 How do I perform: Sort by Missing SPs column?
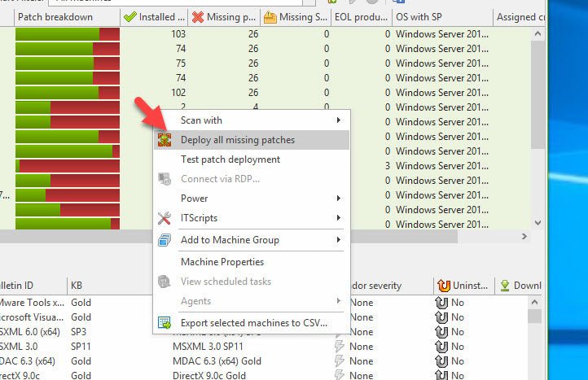[x=296, y=17]
